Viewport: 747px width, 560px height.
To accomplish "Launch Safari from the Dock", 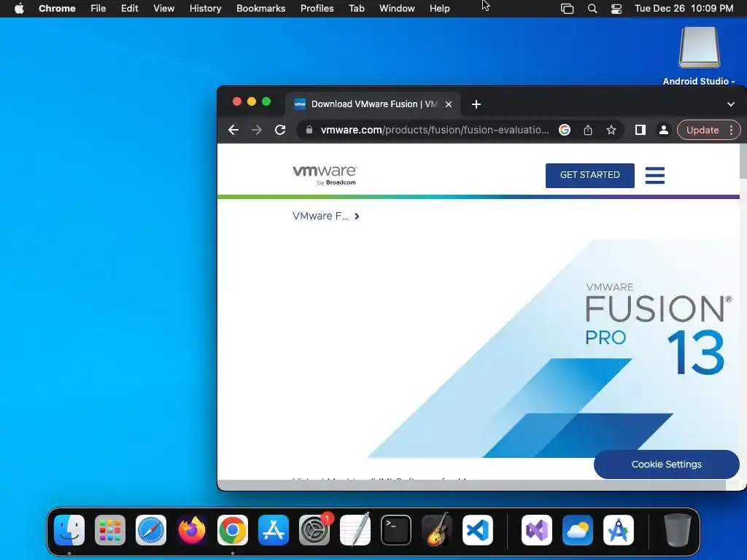I will 151,530.
